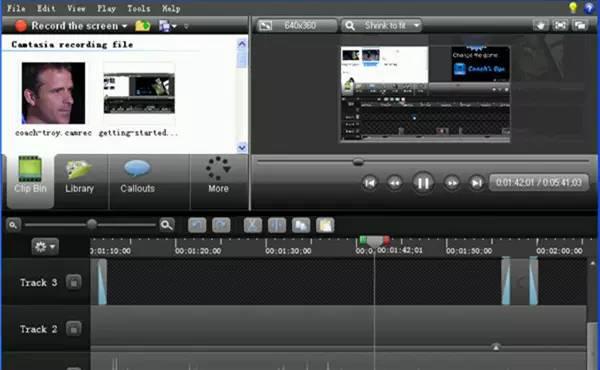The width and height of the screenshot is (600, 370).
Task: Select the Track 3 clip near 00:01:10
Action: [101, 282]
